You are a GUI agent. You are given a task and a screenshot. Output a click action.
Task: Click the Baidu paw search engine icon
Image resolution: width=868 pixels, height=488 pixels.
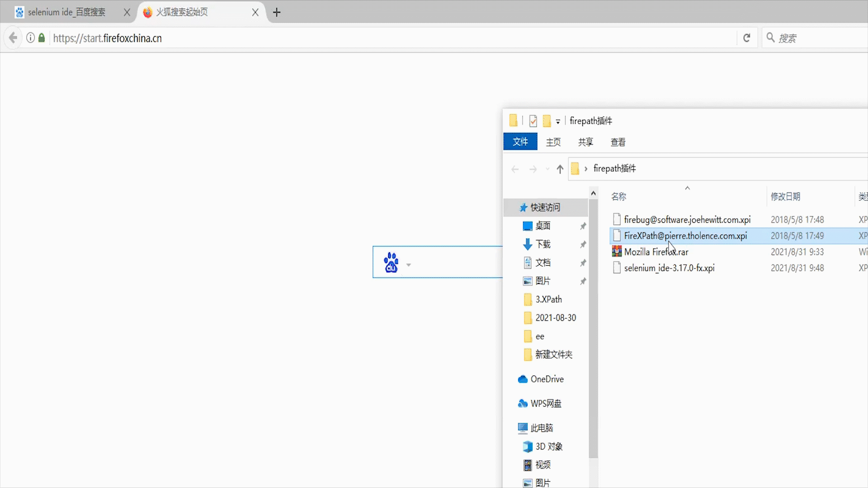coord(391,263)
